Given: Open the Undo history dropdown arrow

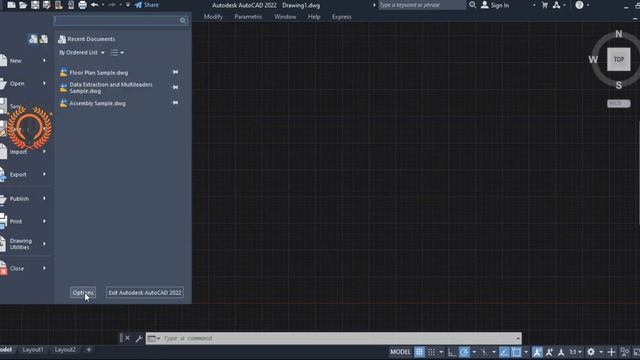Looking at the screenshot, I should 103,5.
